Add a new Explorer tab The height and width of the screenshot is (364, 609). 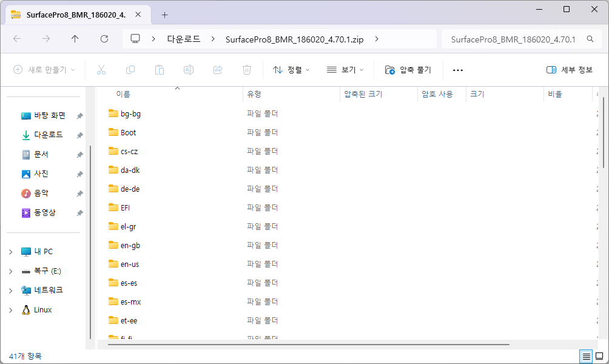[x=164, y=15]
